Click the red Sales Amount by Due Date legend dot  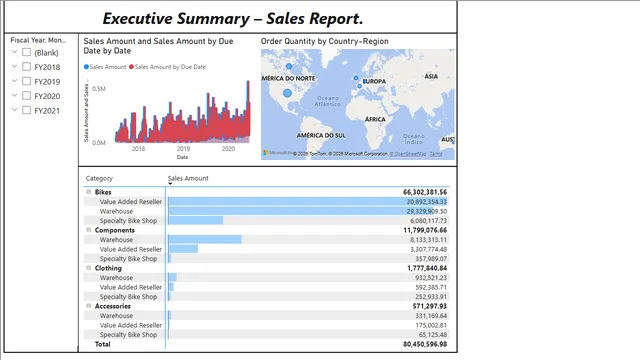pos(131,67)
